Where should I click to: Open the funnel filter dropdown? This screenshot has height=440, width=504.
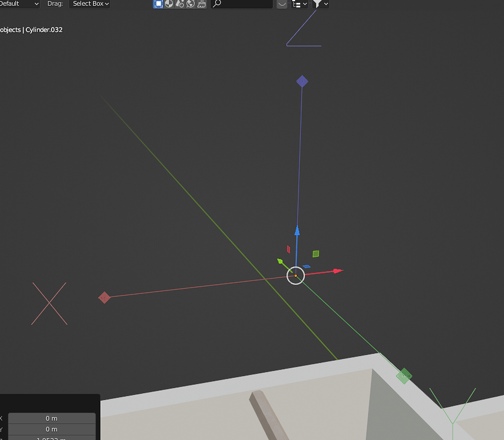pyautogui.click(x=320, y=4)
